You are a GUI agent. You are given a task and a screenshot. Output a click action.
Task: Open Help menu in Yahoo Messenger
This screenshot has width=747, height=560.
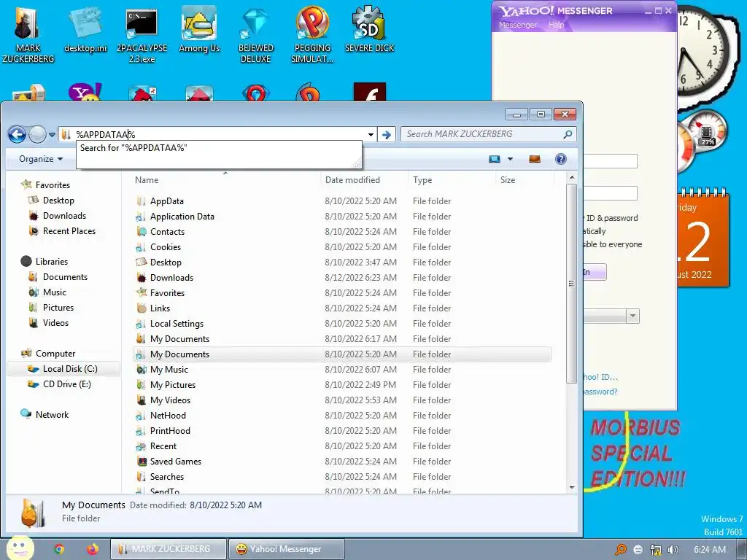(x=556, y=25)
